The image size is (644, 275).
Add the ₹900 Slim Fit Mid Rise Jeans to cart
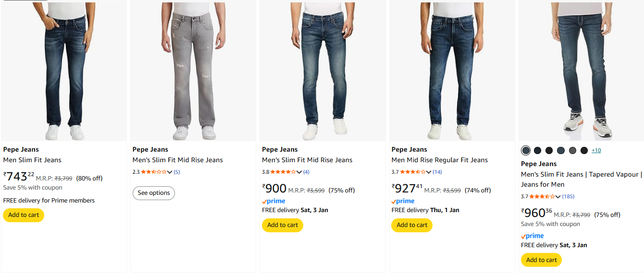pyautogui.click(x=283, y=225)
